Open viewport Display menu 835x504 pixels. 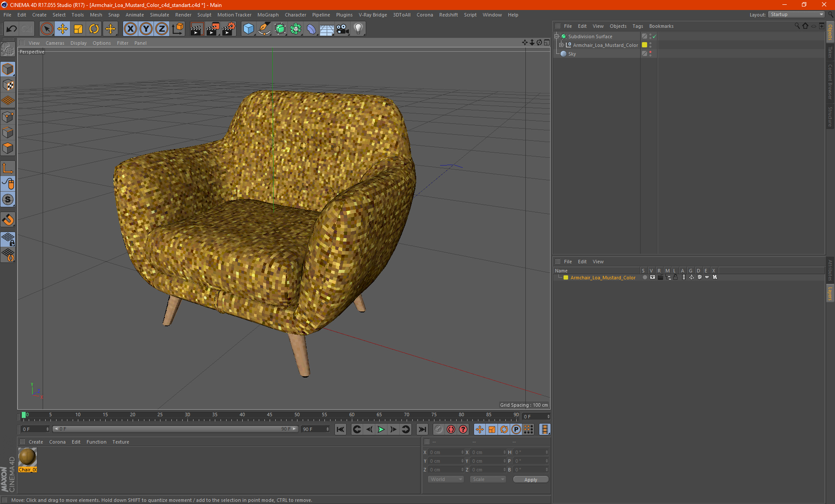[x=78, y=43]
